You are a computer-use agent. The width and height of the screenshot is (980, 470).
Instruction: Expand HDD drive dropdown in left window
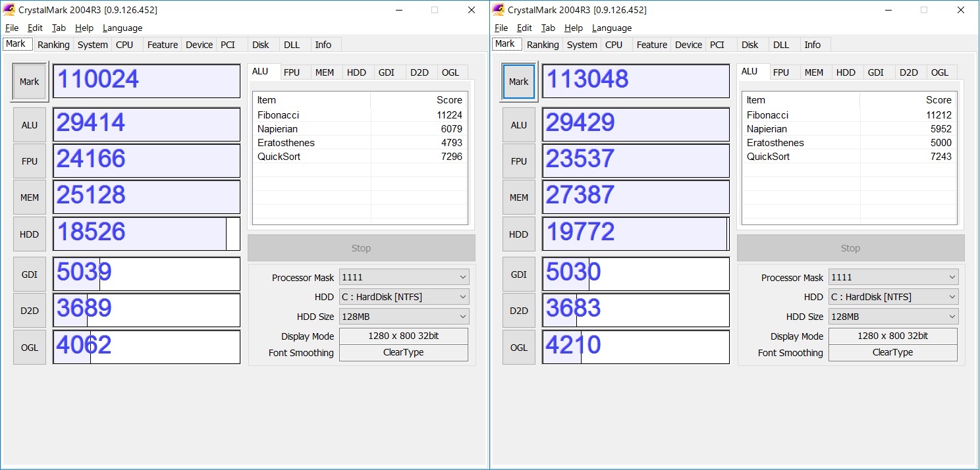(x=404, y=297)
